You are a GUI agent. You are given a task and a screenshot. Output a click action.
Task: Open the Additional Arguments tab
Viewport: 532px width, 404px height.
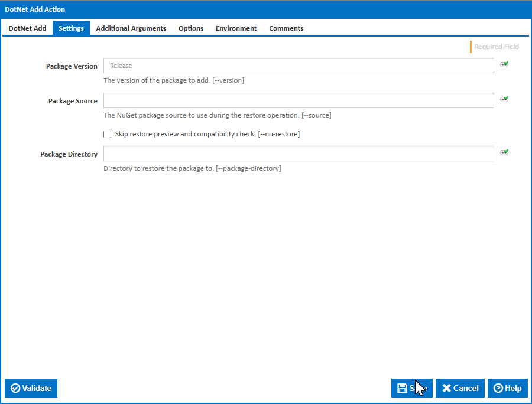pyautogui.click(x=131, y=28)
